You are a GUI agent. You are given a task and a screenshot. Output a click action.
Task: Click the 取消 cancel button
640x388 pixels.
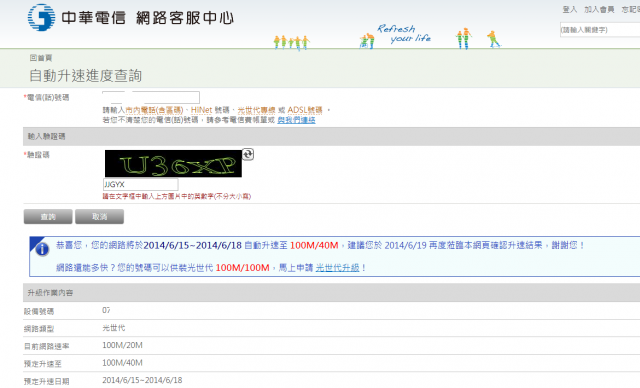99,217
